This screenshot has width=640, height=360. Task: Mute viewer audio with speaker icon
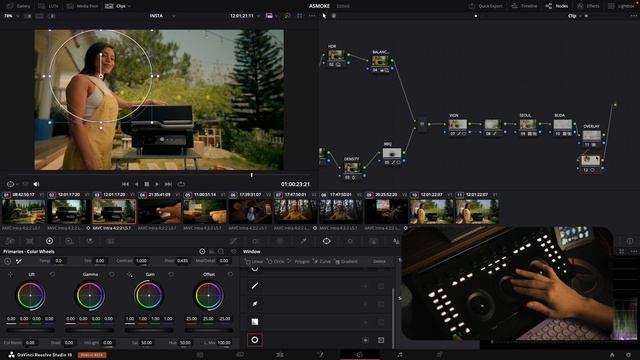pos(36,184)
